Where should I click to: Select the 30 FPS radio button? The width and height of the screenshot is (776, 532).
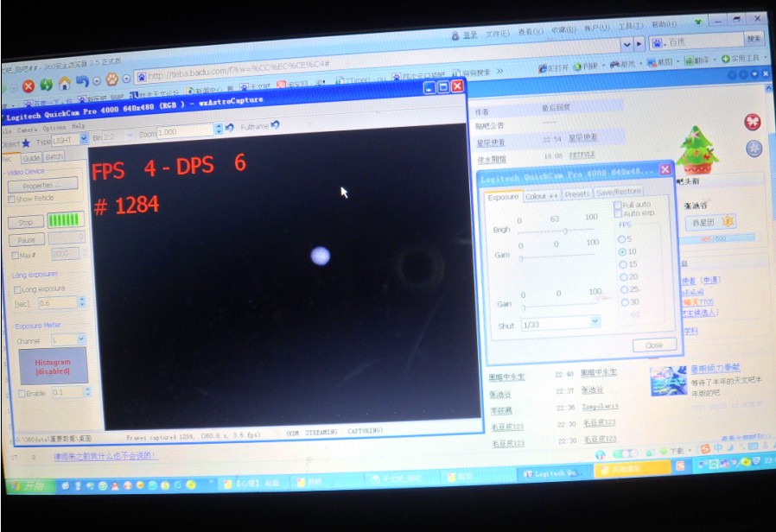[x=625, y=302]
